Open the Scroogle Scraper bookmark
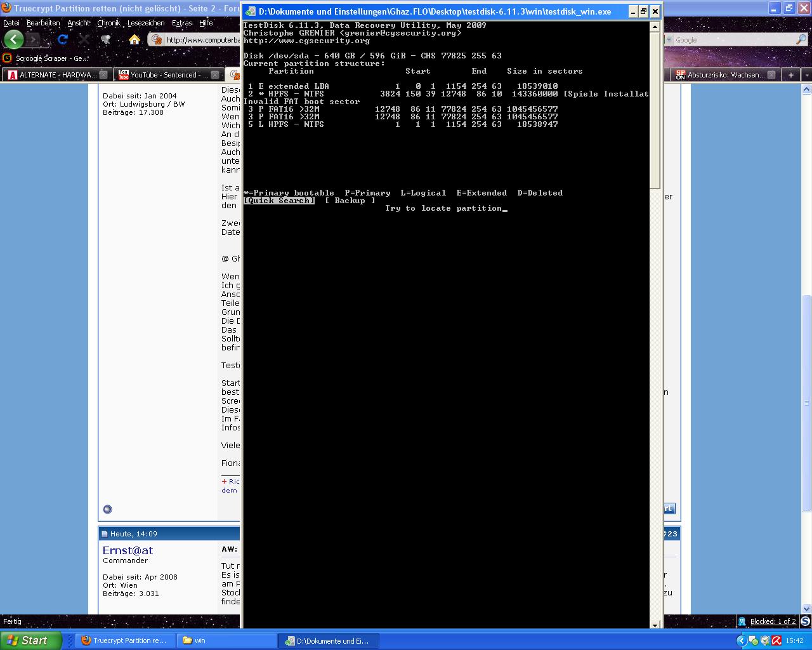This screenshot has width=812, height=650. point(46,58)
